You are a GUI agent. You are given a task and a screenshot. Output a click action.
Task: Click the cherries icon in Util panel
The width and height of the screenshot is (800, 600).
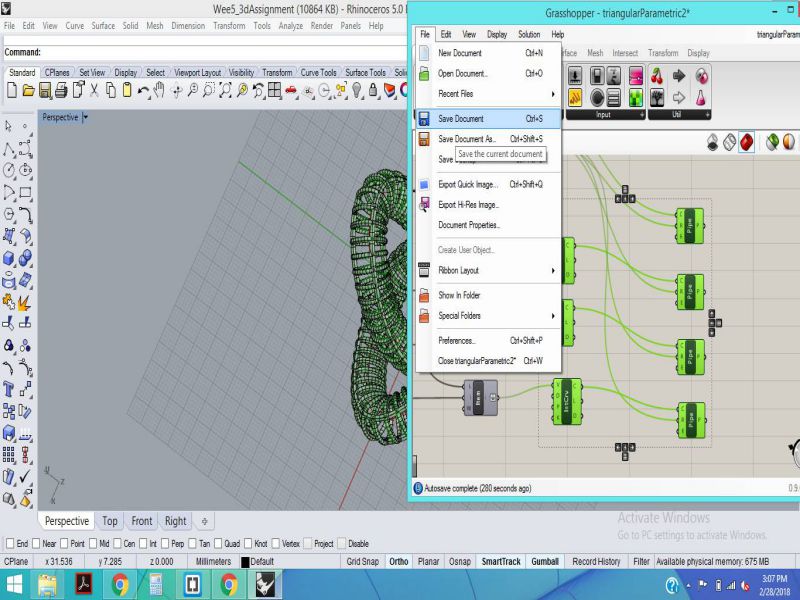point(657,76)
